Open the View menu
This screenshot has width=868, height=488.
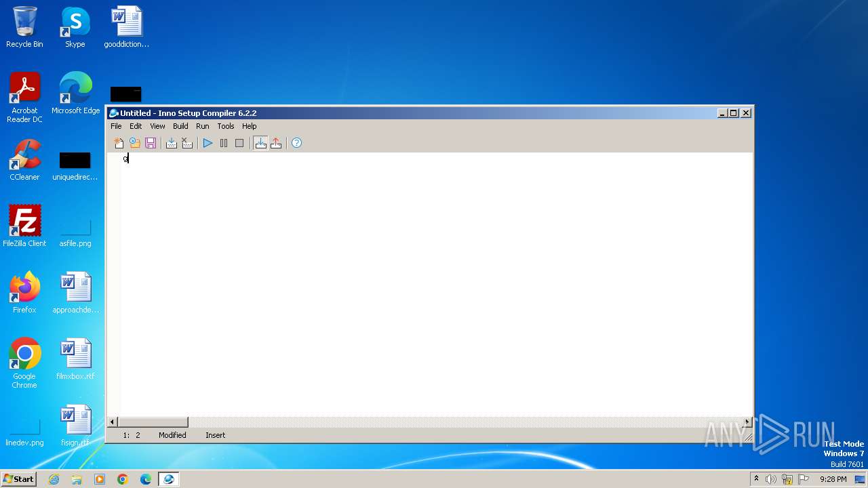pos(157,126)
